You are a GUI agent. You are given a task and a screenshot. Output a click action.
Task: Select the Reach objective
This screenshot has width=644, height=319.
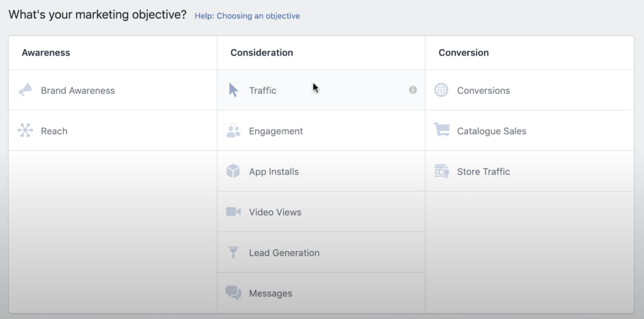pyautogui.click(x=113, y=131)
